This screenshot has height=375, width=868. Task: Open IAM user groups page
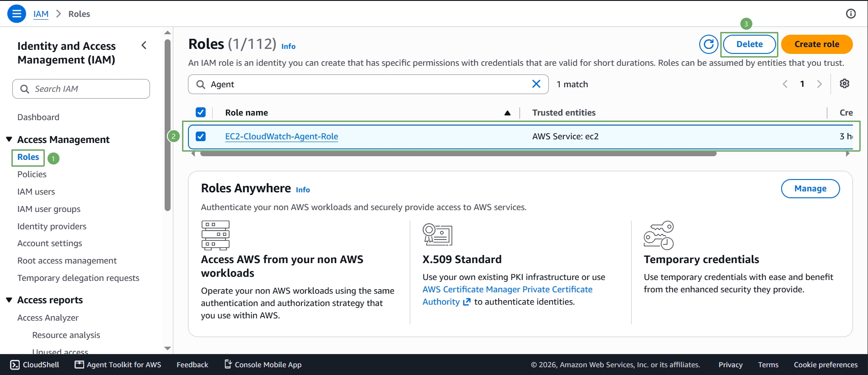(x=49, y=209)
